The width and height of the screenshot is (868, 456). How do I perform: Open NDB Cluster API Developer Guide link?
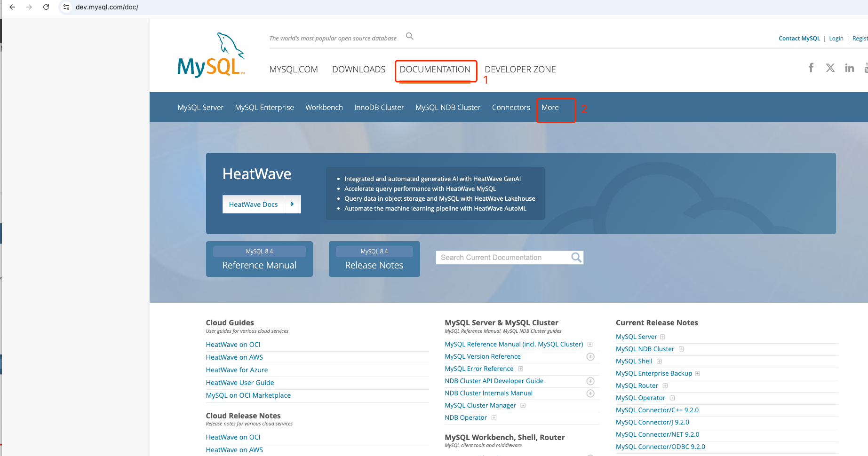pos(494,381)
